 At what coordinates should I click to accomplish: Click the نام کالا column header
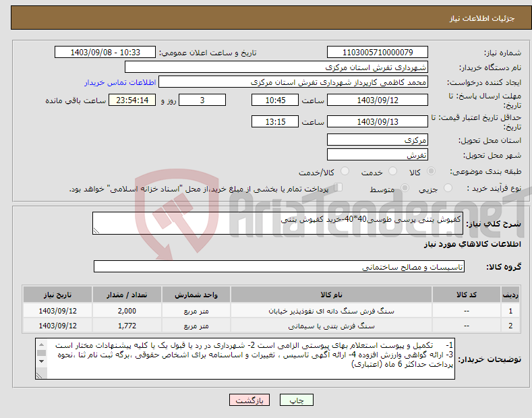pos(331,295)
